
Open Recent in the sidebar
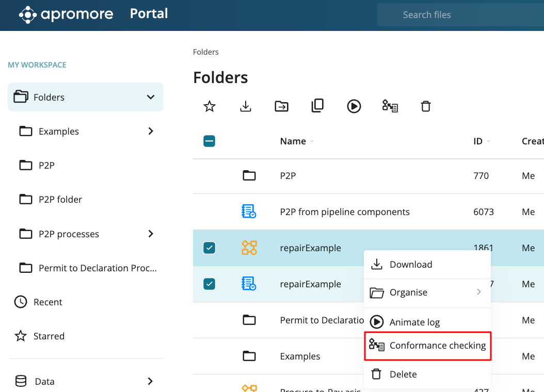tap(47, 302)
